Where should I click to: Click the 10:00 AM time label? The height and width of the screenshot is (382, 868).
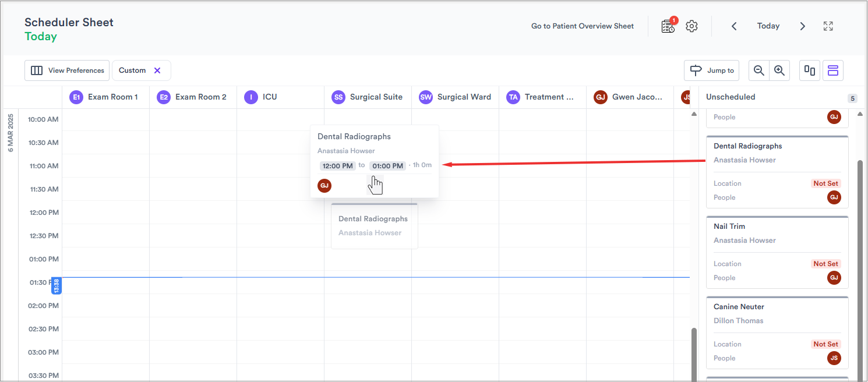44,119
